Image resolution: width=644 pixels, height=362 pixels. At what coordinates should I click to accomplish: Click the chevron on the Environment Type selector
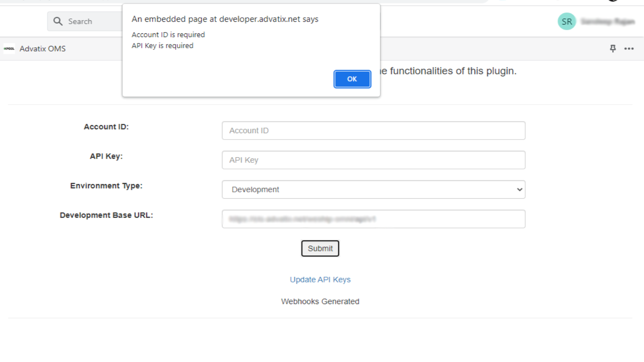click(x=520, y=189)
